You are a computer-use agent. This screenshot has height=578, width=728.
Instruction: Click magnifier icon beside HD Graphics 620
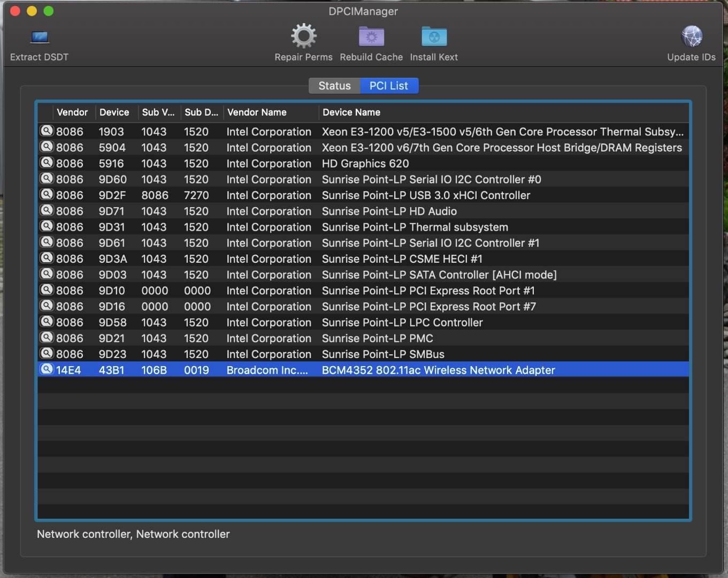click(x=47, y=163)
